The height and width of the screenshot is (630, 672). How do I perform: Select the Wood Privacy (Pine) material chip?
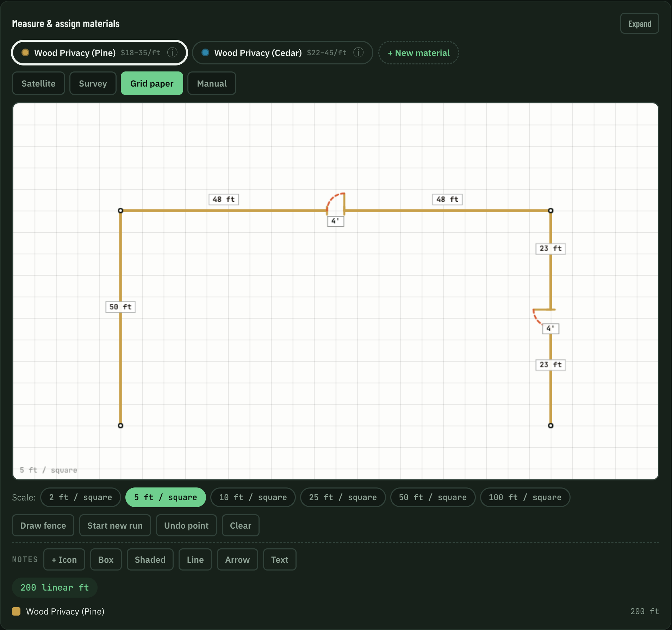click(x=100, y=52)
